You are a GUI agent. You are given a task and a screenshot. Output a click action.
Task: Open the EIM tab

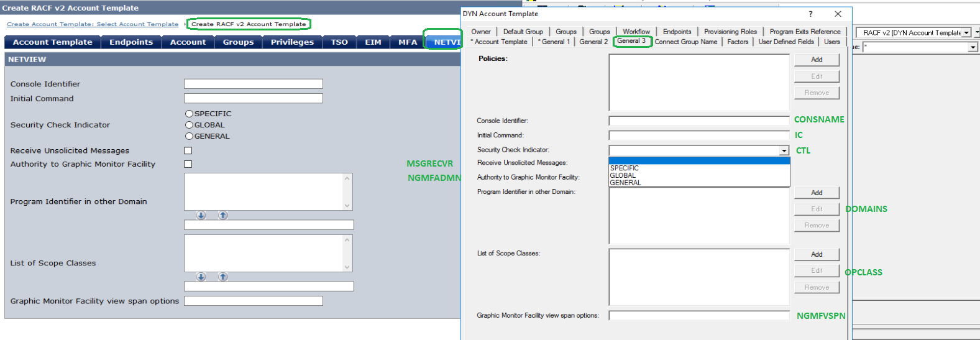(373, 42)
